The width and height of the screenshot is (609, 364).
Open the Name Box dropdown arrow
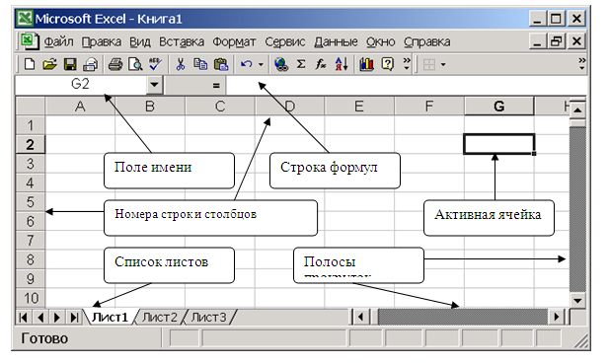[x=155, y=85]
